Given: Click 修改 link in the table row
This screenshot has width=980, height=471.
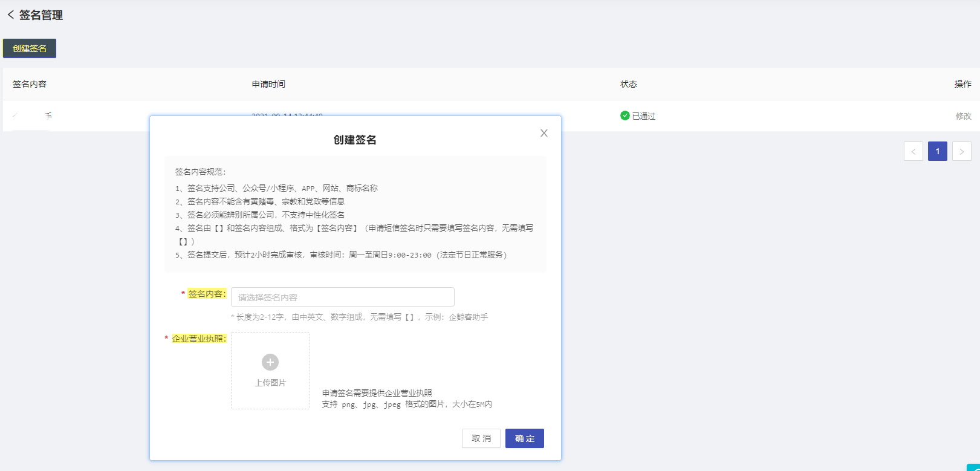Looking at the screenshot, I should click(964, 116).
